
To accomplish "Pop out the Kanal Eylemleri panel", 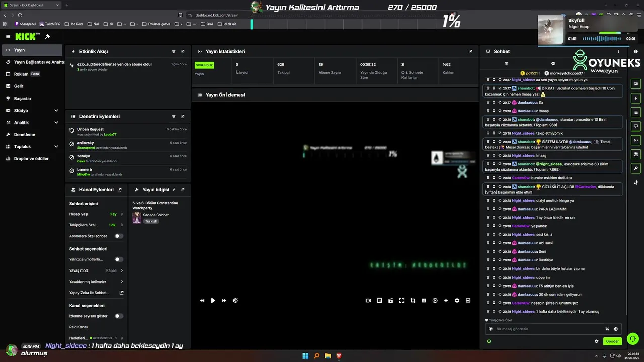I will coord(119,190).
